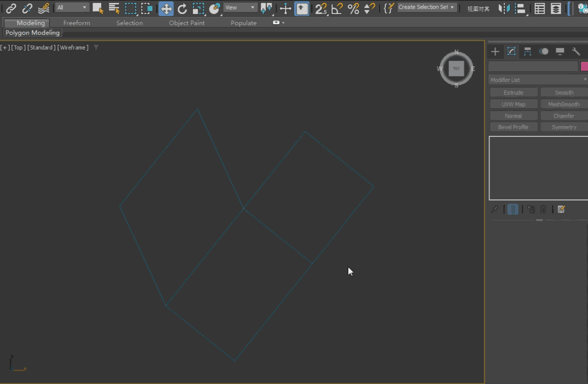Image resolution: width=588 pixels, height=384 pixels.
Task: Click the Symmetry modifier button
Action: point(564,127)
